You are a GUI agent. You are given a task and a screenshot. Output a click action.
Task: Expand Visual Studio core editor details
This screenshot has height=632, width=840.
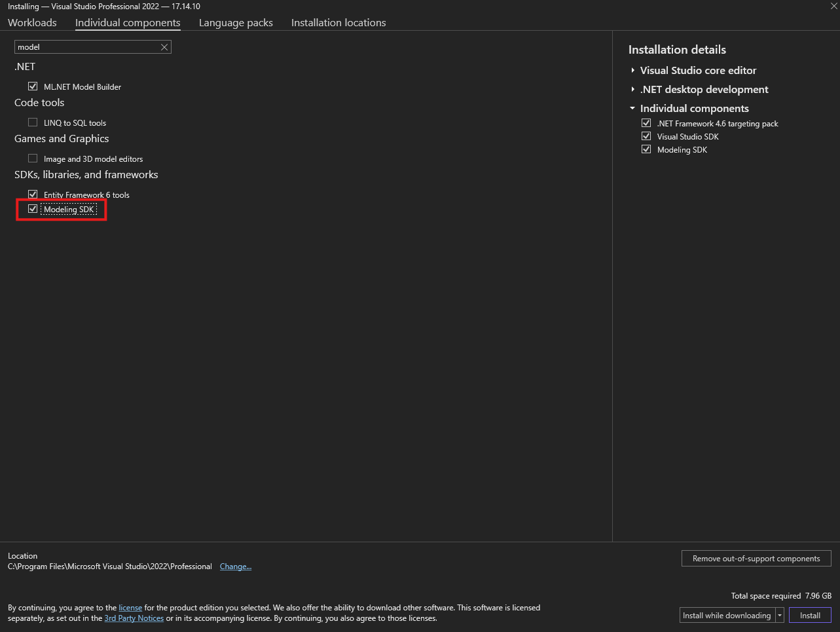(632, 70)
